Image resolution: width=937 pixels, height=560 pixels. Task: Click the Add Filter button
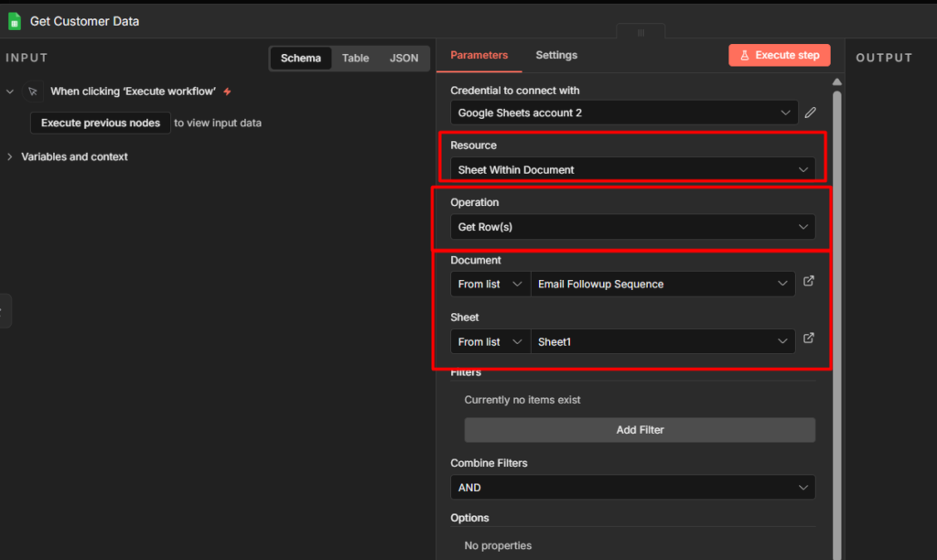(639, 429)
